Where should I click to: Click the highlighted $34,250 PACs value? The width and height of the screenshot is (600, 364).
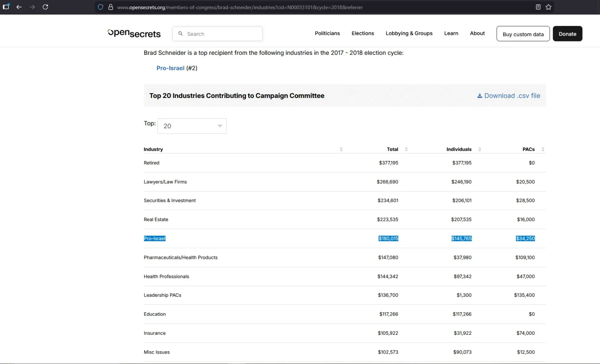tap(525, 238)
